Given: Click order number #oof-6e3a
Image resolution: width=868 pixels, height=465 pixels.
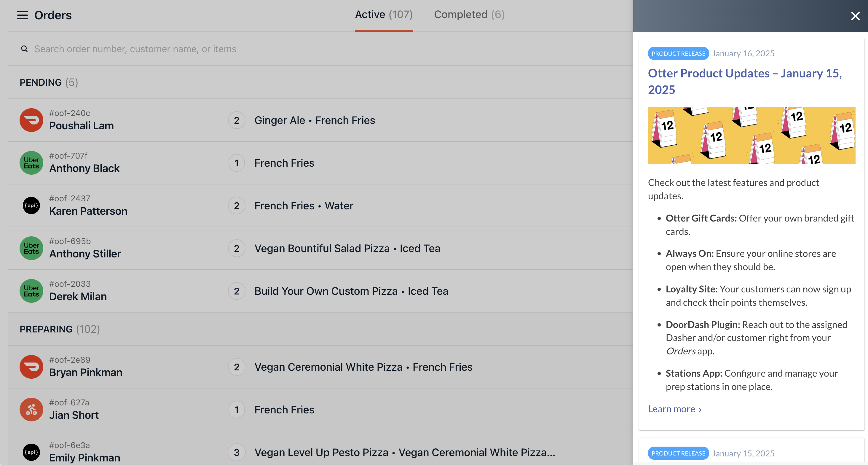Looking at the screenshot, I should [69, 445].
